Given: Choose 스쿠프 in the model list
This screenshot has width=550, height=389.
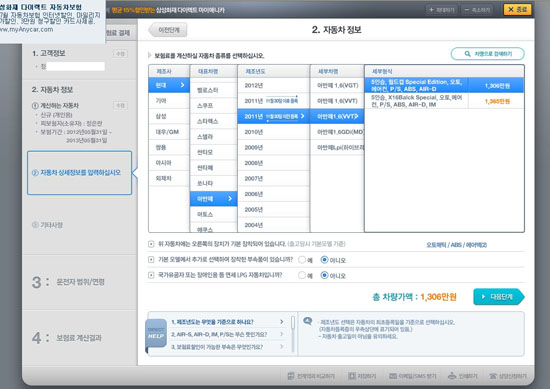Looking at the screenshot, I should [x=214, y=106].
